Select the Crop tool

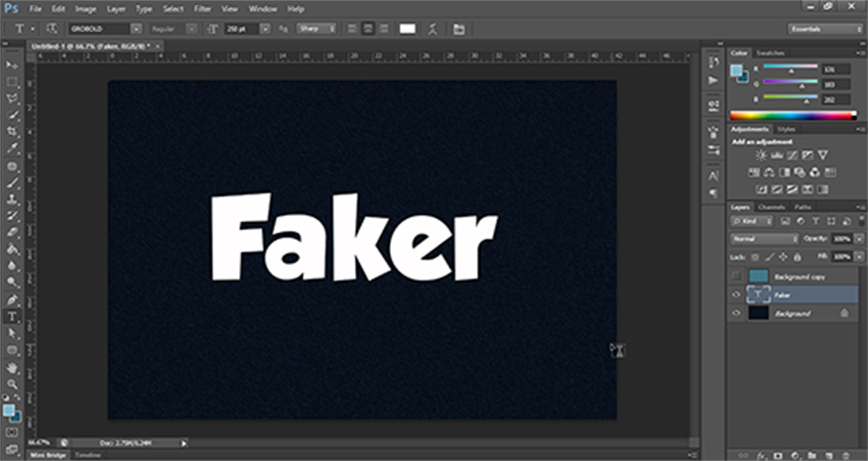[13, 131]
